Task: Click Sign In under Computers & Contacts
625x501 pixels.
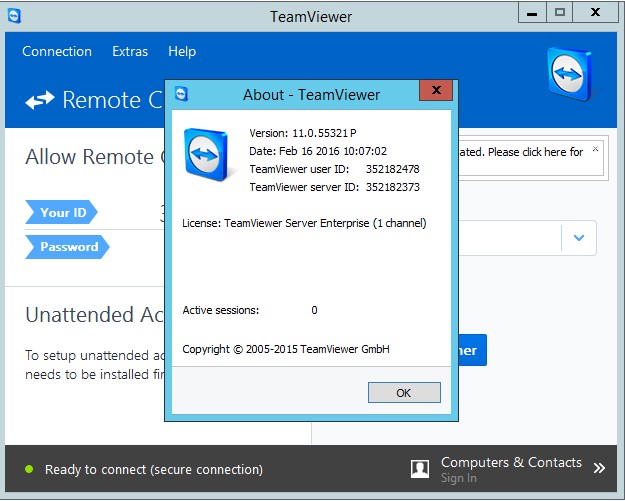Action: click(459, 478)
